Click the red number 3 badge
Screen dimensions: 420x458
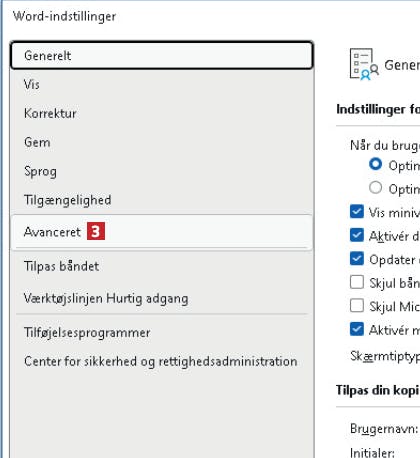pos(96,231)
